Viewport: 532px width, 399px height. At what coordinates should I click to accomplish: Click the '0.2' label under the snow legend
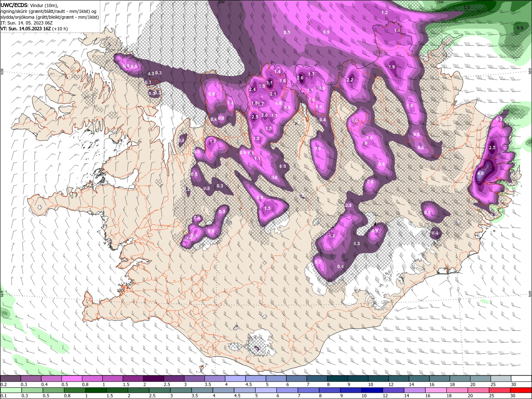(3, 384)
